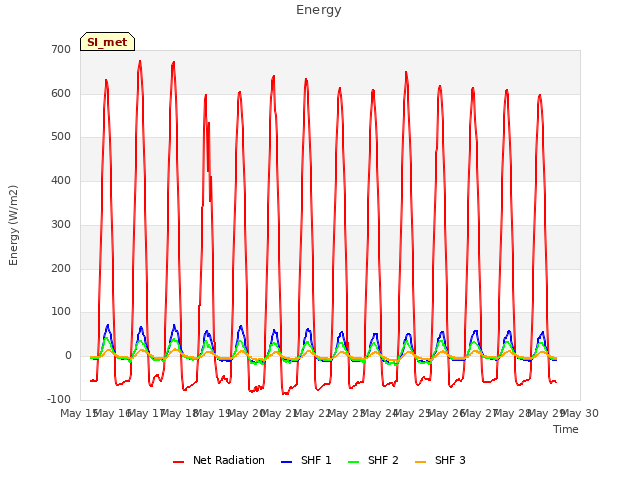Click the Time x-axis title
This screenshot has height=480, width=640.
point(566,429)
